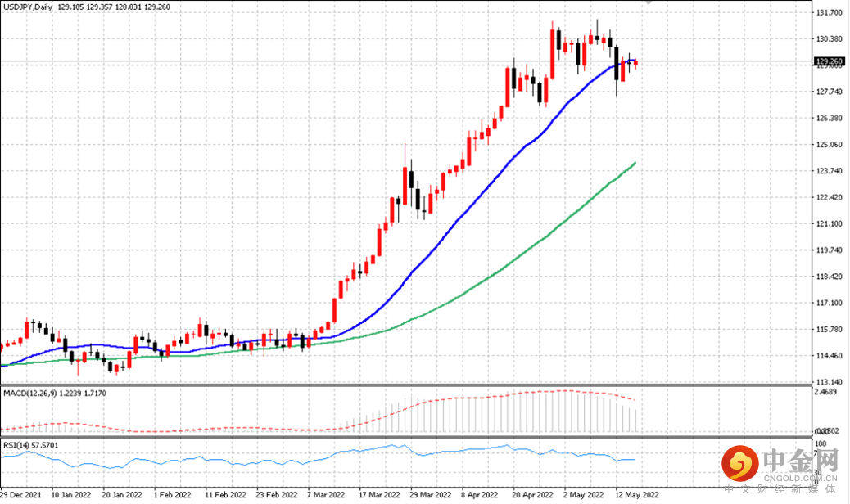Image resolution: width=850 pixels, height=504 pixels.
Task: Click the 7 Mar 2022 date label
Action: (326, 495)
